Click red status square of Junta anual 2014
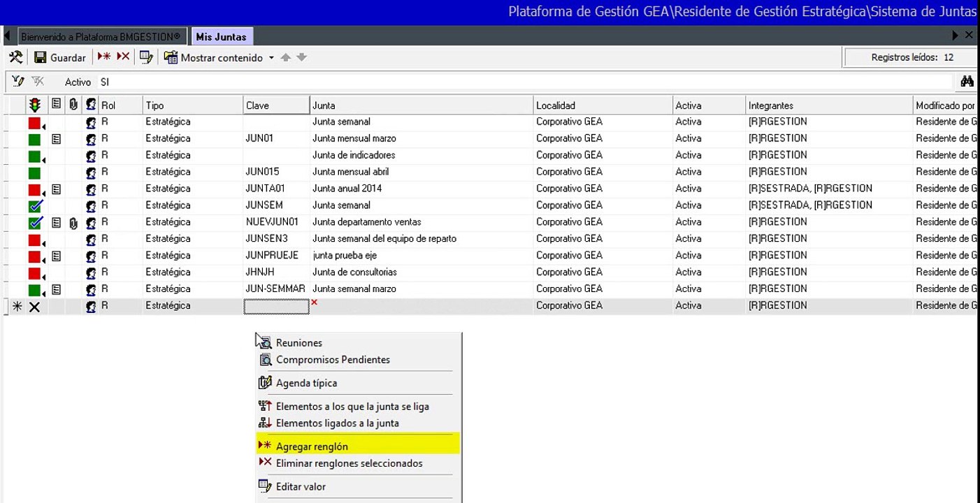Image resolution: width=980 pixels, height=503 pixels. click(34, 189)
